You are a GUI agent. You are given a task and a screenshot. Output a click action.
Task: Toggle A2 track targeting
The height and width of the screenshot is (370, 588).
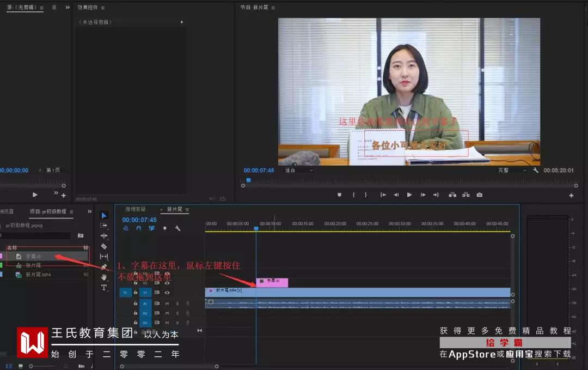(145, 313)
